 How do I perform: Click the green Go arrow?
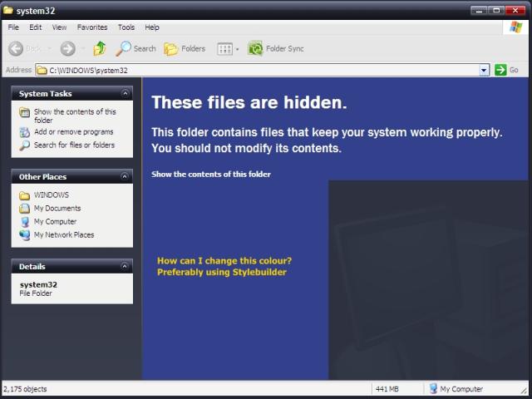pos(500,70)
